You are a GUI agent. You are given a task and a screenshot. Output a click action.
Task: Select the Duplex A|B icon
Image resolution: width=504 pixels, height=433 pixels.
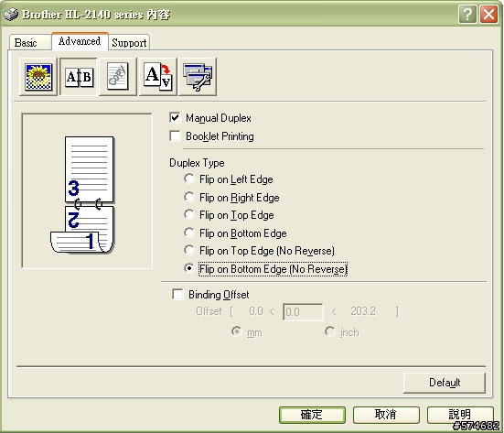pyautogui.click(x=79, y=77)
